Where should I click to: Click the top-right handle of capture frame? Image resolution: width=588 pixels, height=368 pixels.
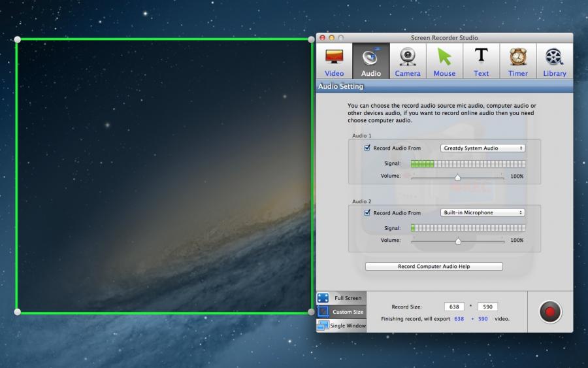[311, 39]
